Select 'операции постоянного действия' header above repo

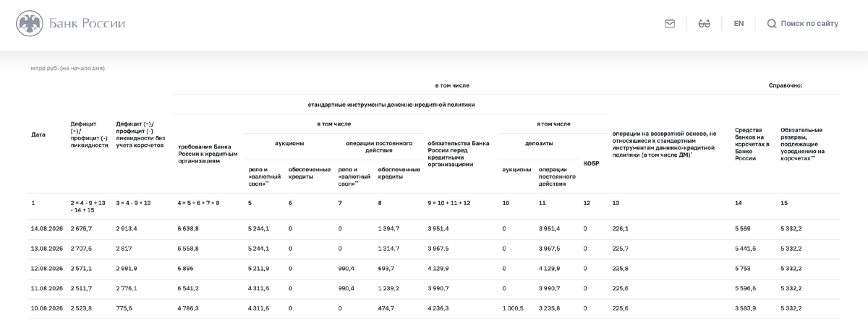tap(379, 147)
